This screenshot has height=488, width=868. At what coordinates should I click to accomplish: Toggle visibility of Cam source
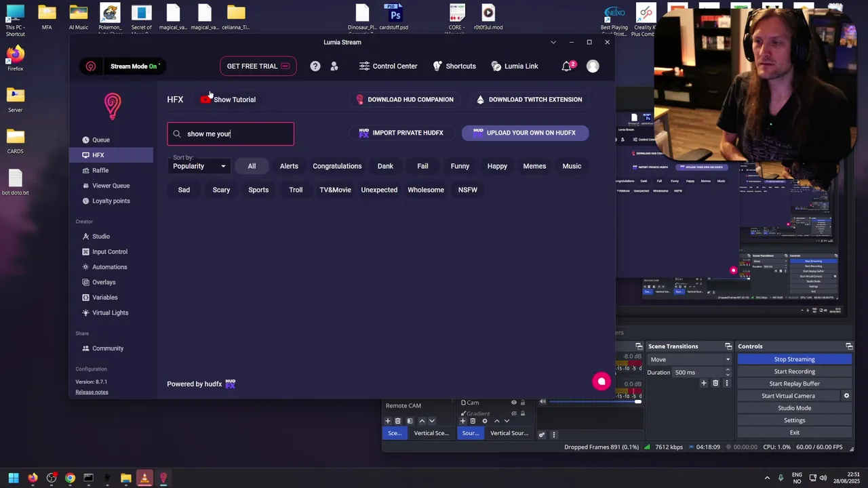(513, 403)
